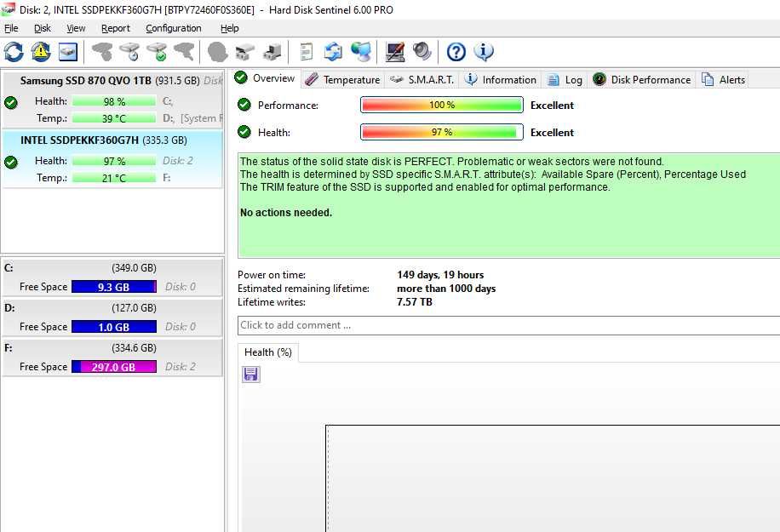The height and width of the screenshot is (532, 780).
Task: Click the C: 9.3 GB free space bar
Action: click(114, 287)
